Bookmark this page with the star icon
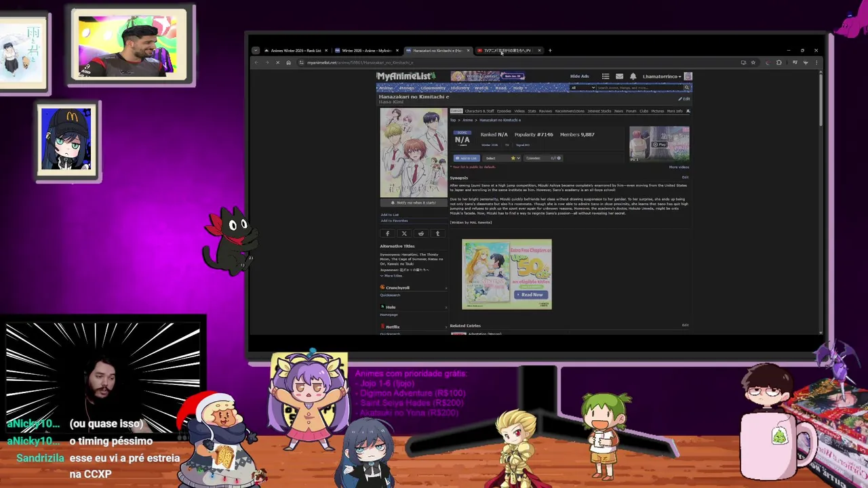 [x=753, y=62]
